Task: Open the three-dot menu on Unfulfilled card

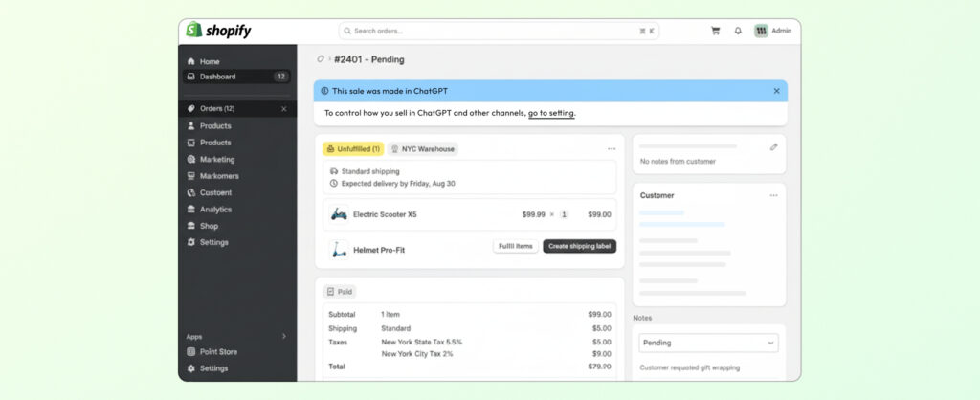Action: pyautogui.click(x=612, y=149)
